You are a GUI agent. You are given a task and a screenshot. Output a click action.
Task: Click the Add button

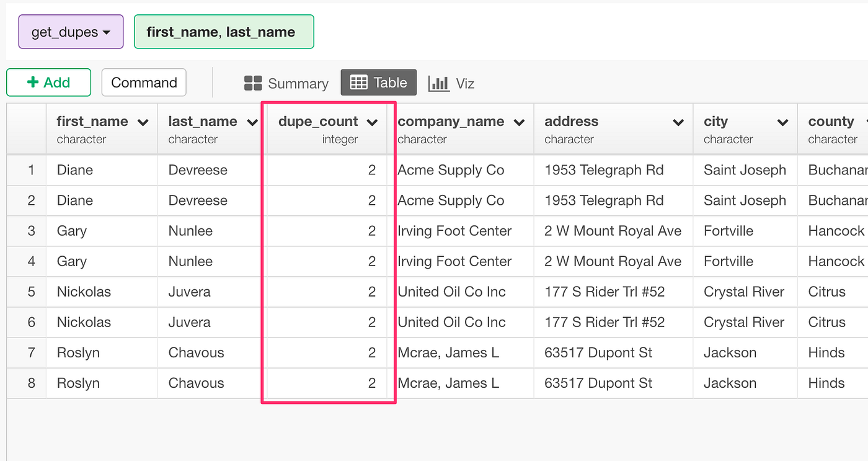(x=48, y=82)
